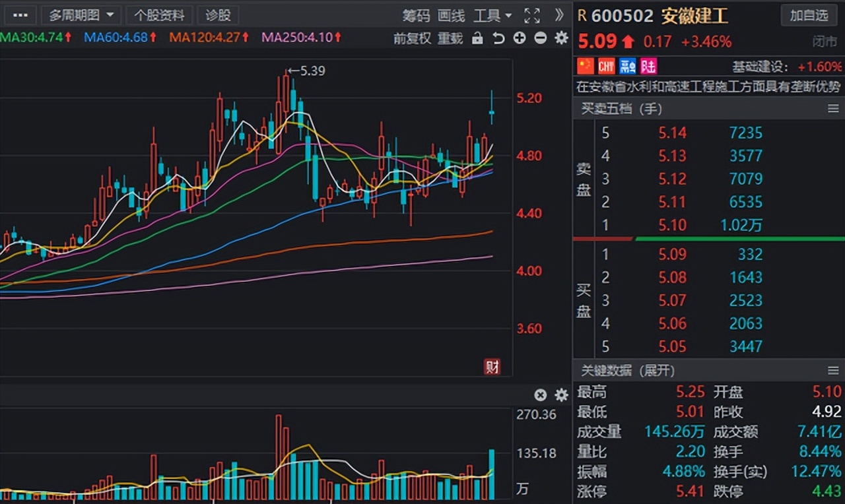The height and width of the screenshot is (504, 845).
Task: Click the red 财 finance marker on chart
Action: click(492, 367)
